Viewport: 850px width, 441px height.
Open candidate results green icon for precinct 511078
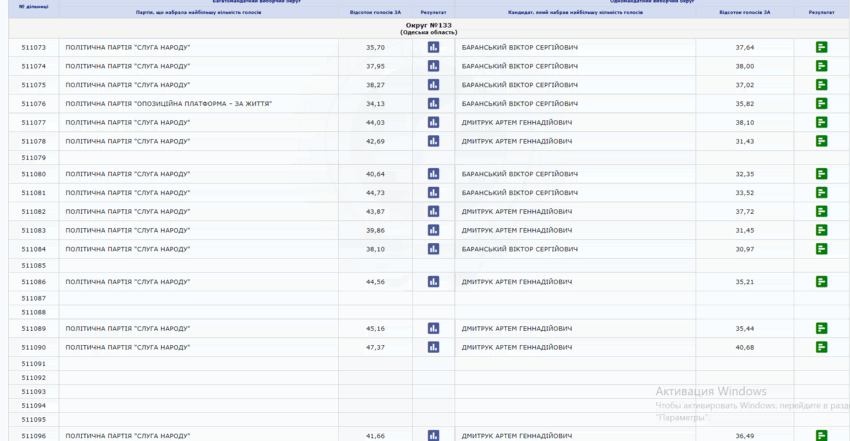pyautogui.click(x=821, y=141)
